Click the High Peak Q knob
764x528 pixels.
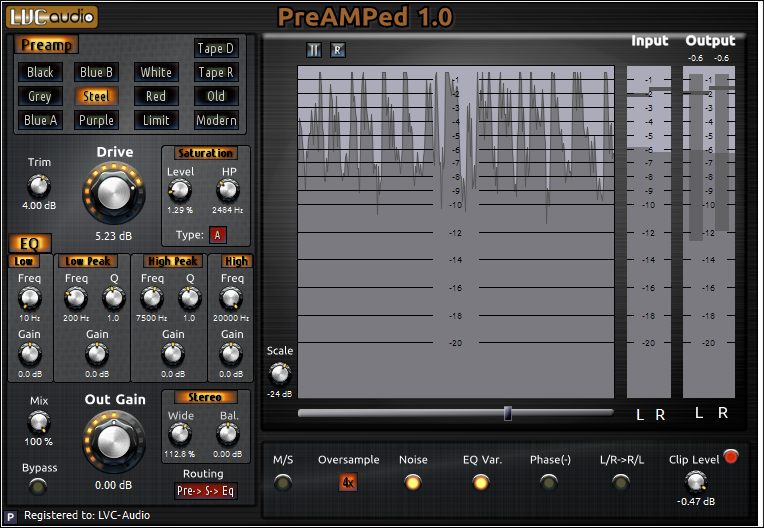tap(190, 298)
